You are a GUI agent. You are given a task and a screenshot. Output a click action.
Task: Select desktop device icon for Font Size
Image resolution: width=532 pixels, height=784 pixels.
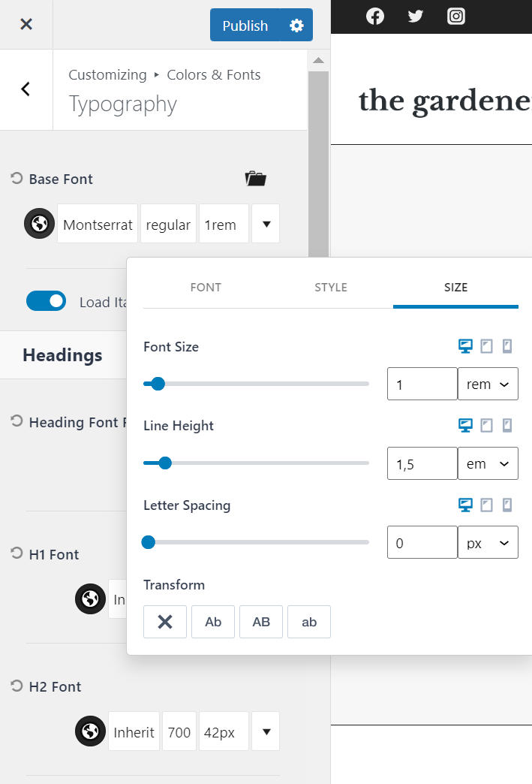[465, 346]
